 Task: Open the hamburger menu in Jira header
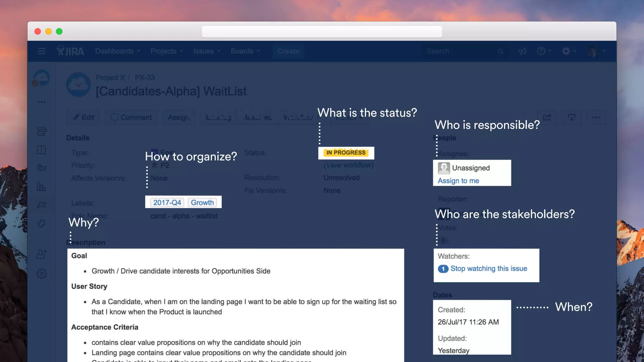tap(42, 51)
